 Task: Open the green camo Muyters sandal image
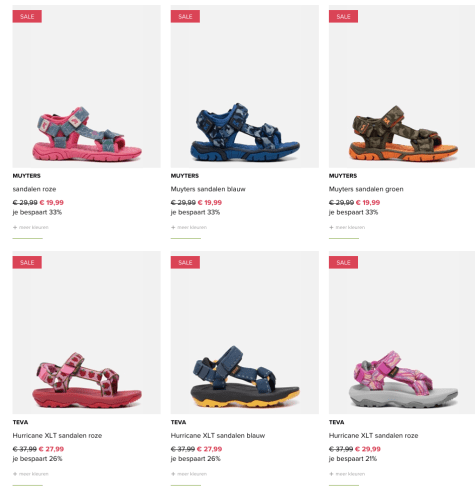(402, 86)
